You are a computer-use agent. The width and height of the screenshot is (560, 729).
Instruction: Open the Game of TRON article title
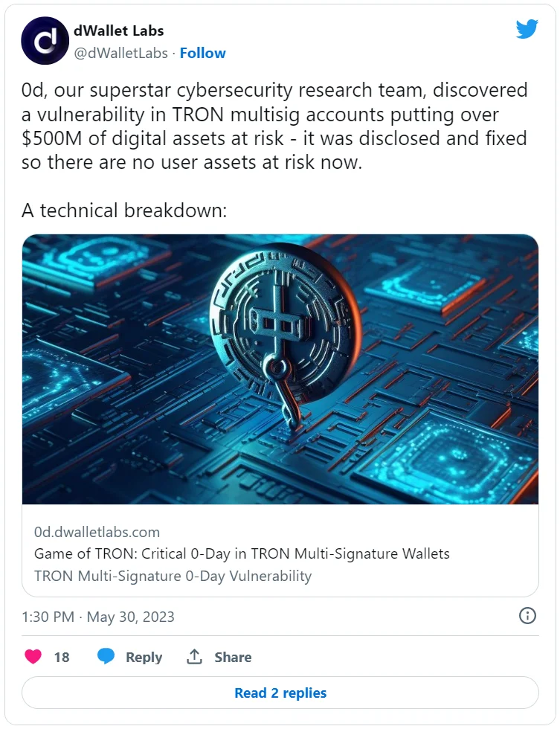242,554
